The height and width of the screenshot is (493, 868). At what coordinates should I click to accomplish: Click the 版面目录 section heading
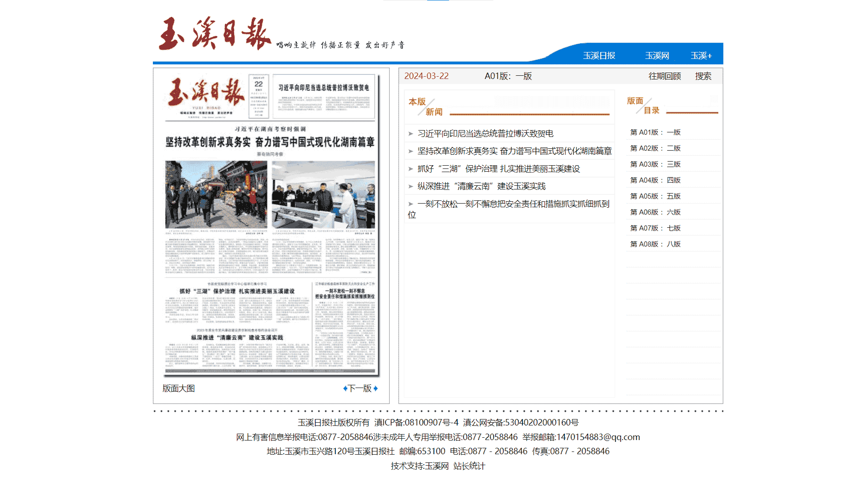point(643,105)
